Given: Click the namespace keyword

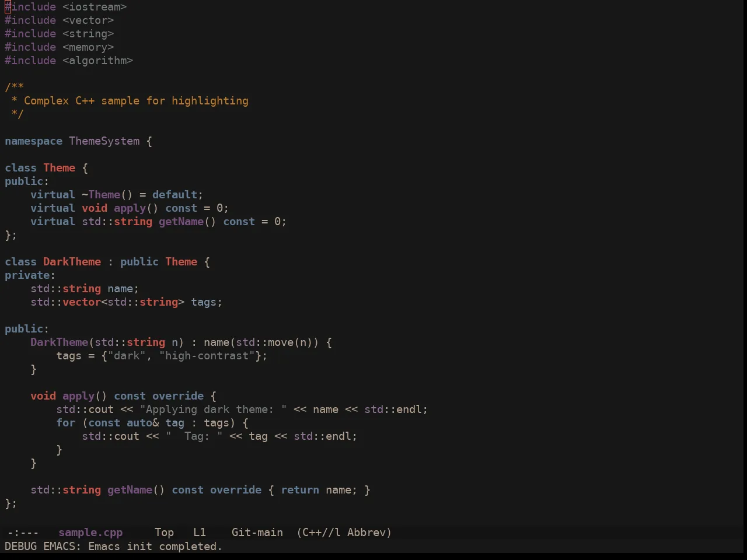Looking at the screenshot, I should coord(33,141).
